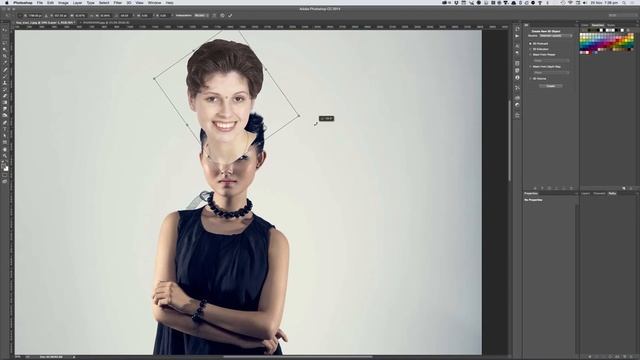Toggle warp mode in the options bar
Screen dimensions: 640x360
(x=214, y=16)
